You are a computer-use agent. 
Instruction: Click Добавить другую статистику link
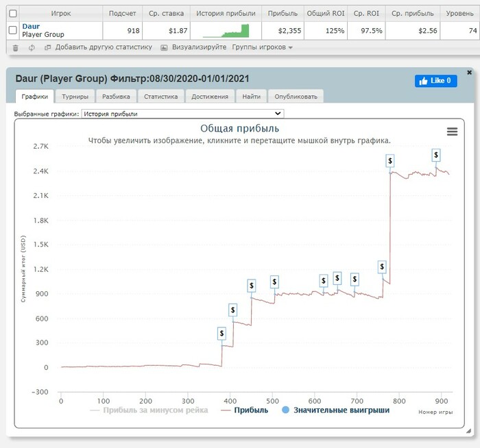pyautogui.click(x=104, y=47)
